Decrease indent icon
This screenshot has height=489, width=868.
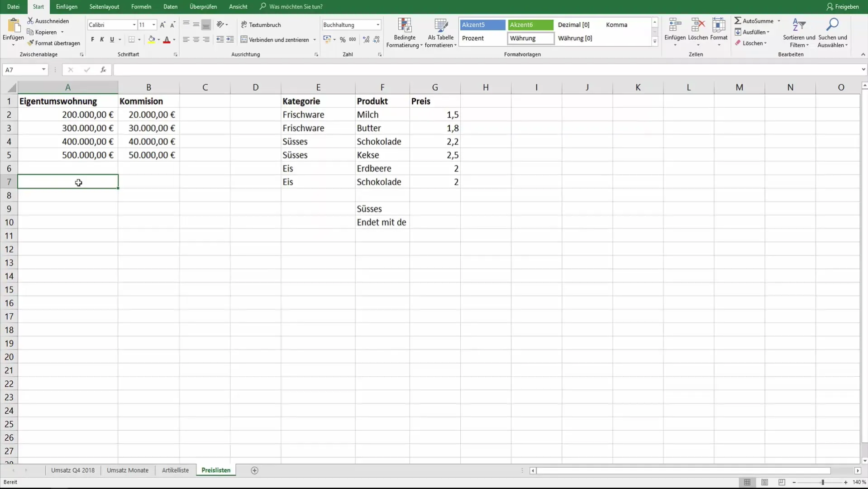pyautogui.click(x=220, y=40)
